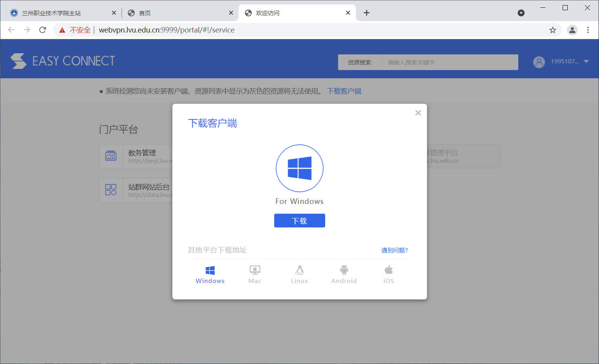
Task: Click the large For Windows logo icon
Action: coord(300,168)
